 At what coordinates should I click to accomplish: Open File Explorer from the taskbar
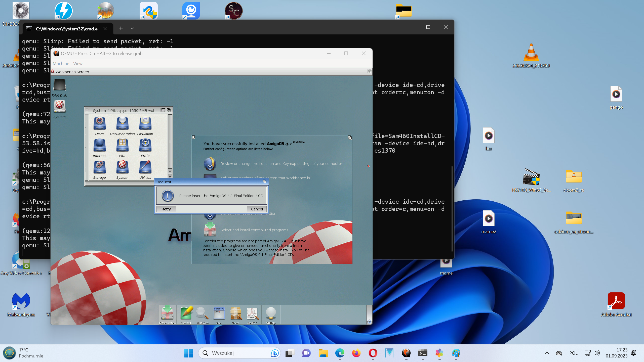(x=323, y=353)
